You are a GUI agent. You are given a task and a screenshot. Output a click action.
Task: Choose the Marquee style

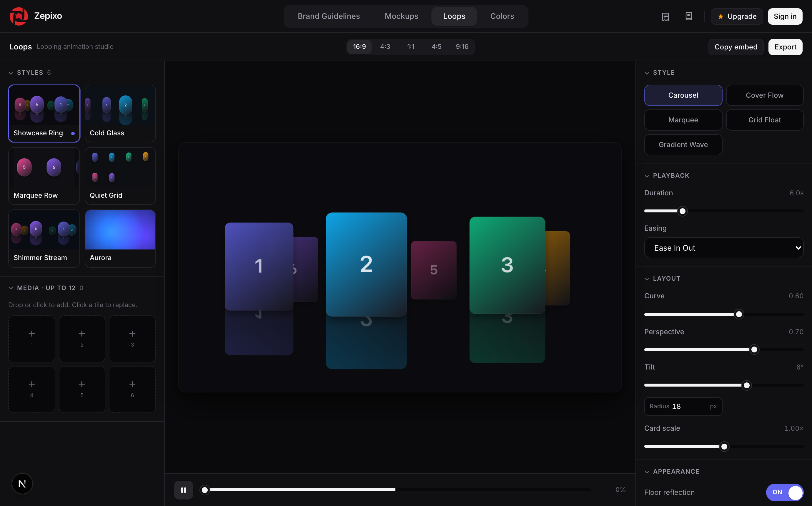(683, 120)
